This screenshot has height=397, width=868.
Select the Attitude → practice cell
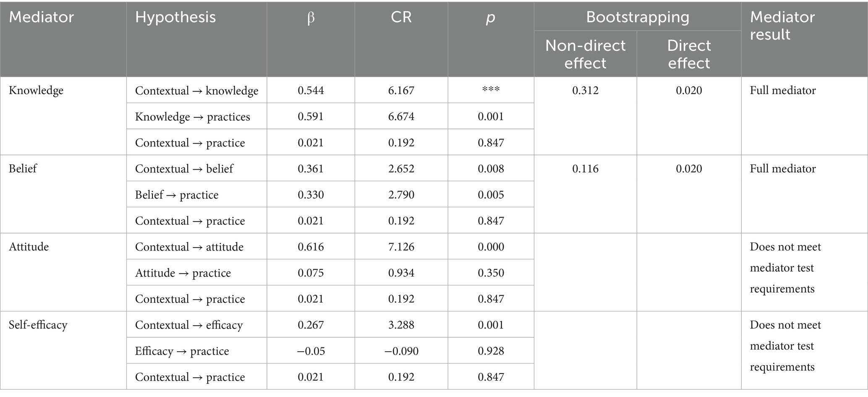(x=183, y=273)
